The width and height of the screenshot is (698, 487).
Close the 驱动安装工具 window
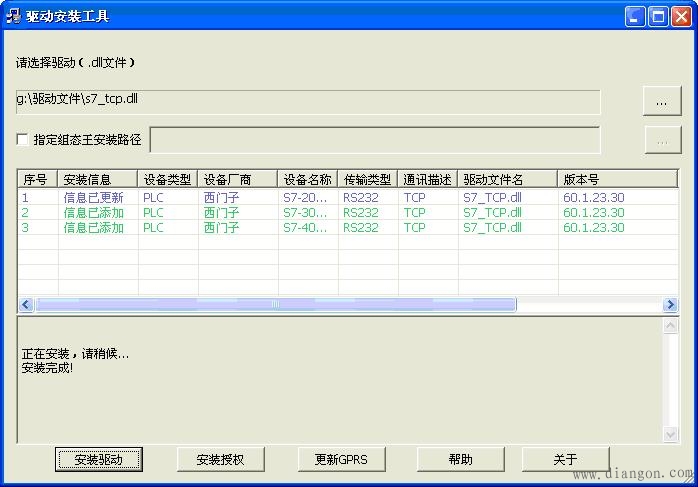681,17
